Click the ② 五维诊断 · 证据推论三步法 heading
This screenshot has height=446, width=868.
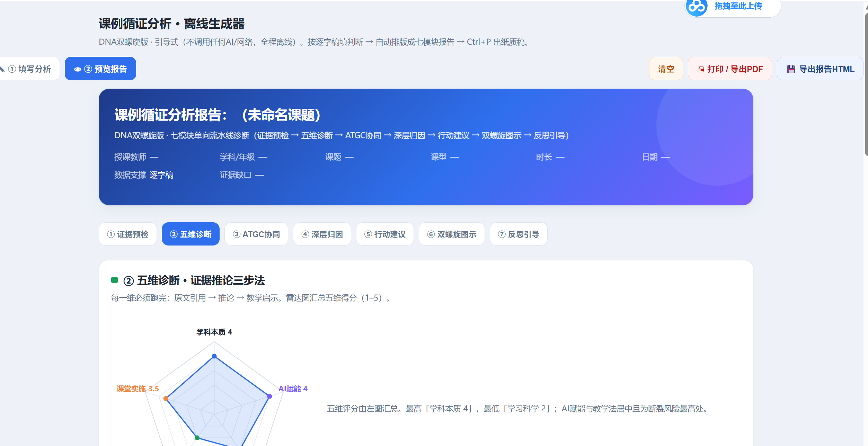(x=194, y=280)
